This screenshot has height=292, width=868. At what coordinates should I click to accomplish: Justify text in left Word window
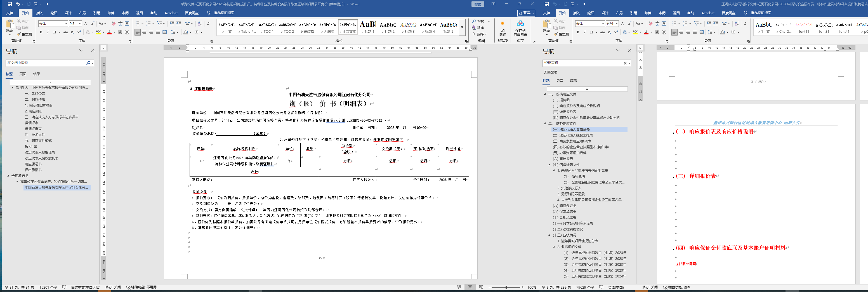pyautogui.click(x=158, y=32)
